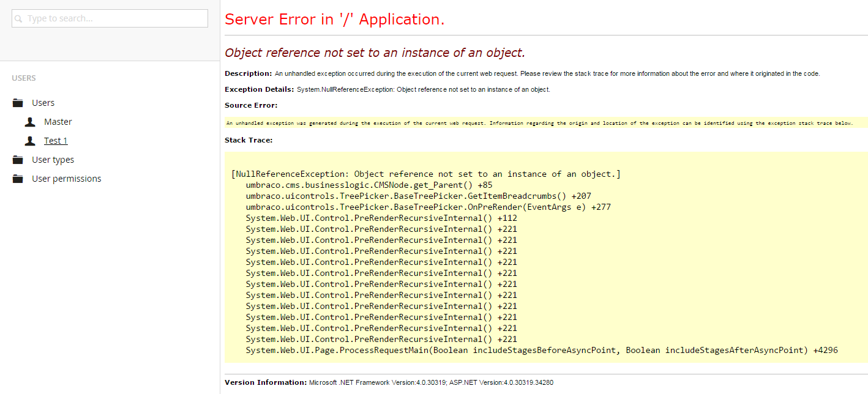Click the 'Description:' label
The height and width of the screenshot is (394, 868).
[249, 73]
